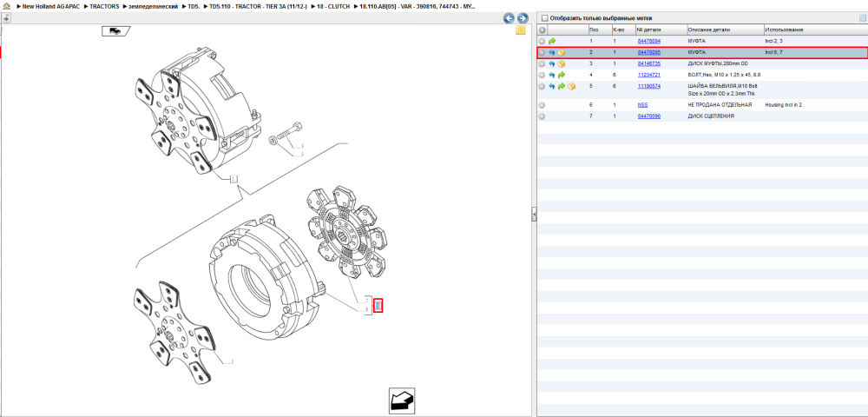This screenshot has width=868, height=417.
Task: Open the 'TRACTORS' breadcrumb
Action: point(105,6)
